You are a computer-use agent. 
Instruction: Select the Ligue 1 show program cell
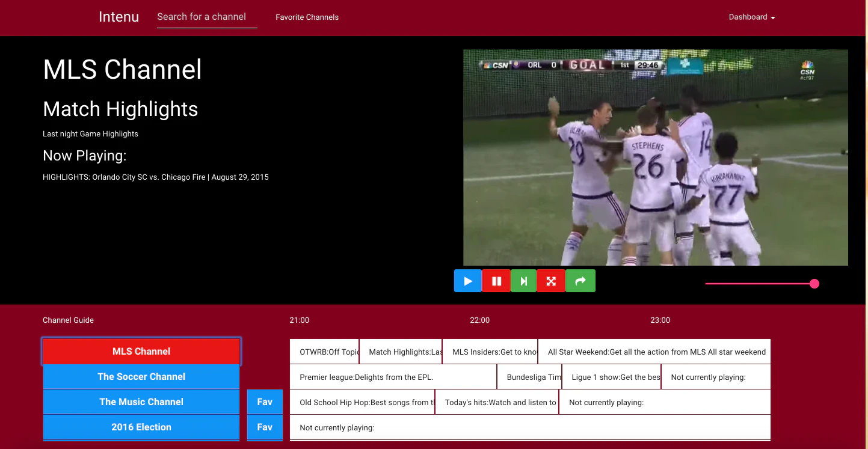pos(612,377)
